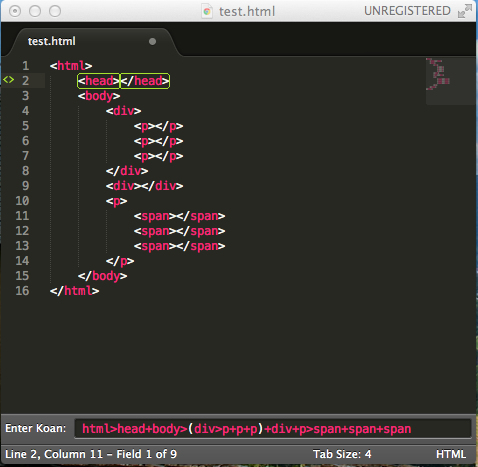Click the Line 2, Column 11 status text
478x467 pixels.
91,454
